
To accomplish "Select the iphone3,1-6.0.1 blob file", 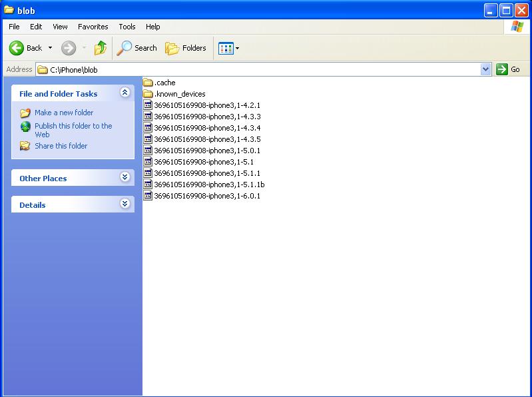I will 206,196.
